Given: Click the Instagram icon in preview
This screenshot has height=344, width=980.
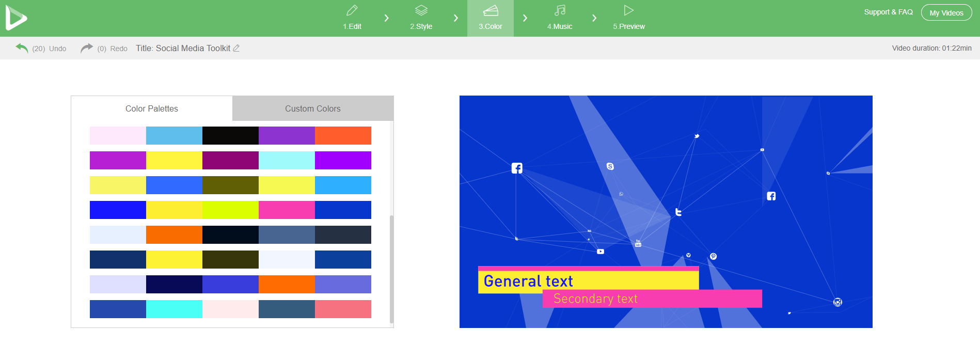Looking at the screenshot, I should pyautogui.click(x=837, y=302).
